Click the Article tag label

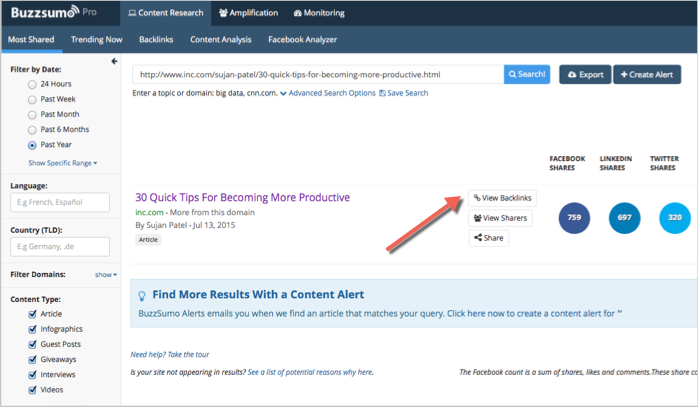click(x=148, y=240)
